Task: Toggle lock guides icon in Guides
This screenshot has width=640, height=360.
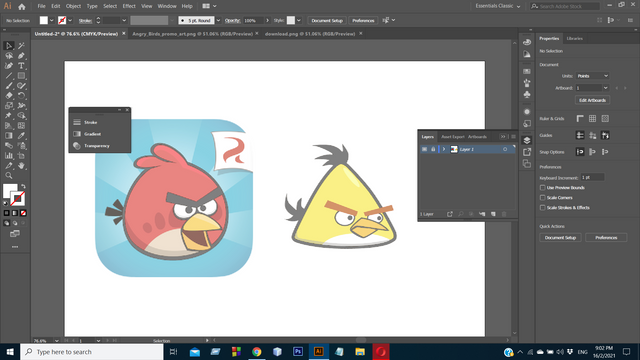Action: 593,135
